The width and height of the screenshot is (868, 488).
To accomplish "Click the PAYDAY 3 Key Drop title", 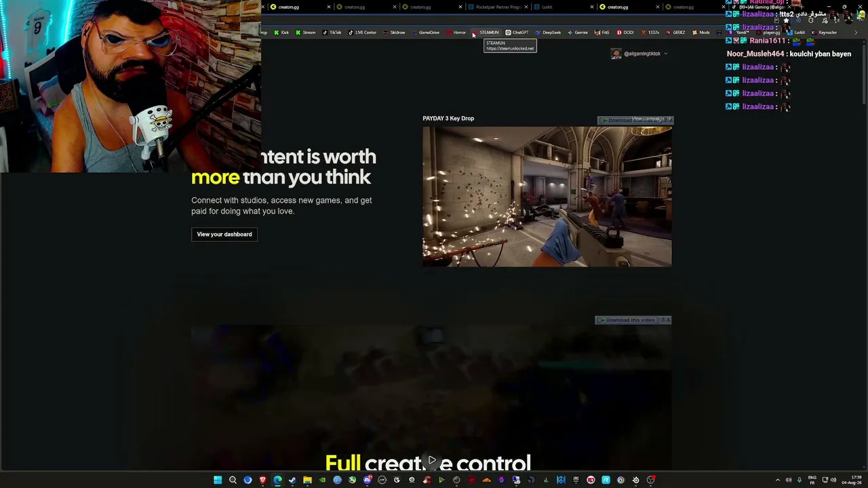I will pos(448,119).
